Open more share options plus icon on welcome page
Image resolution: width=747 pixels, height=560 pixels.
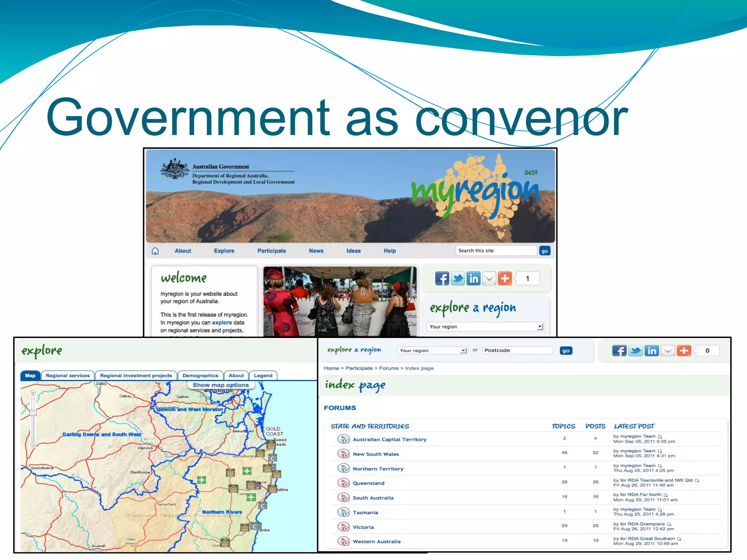tap(505, 279)
